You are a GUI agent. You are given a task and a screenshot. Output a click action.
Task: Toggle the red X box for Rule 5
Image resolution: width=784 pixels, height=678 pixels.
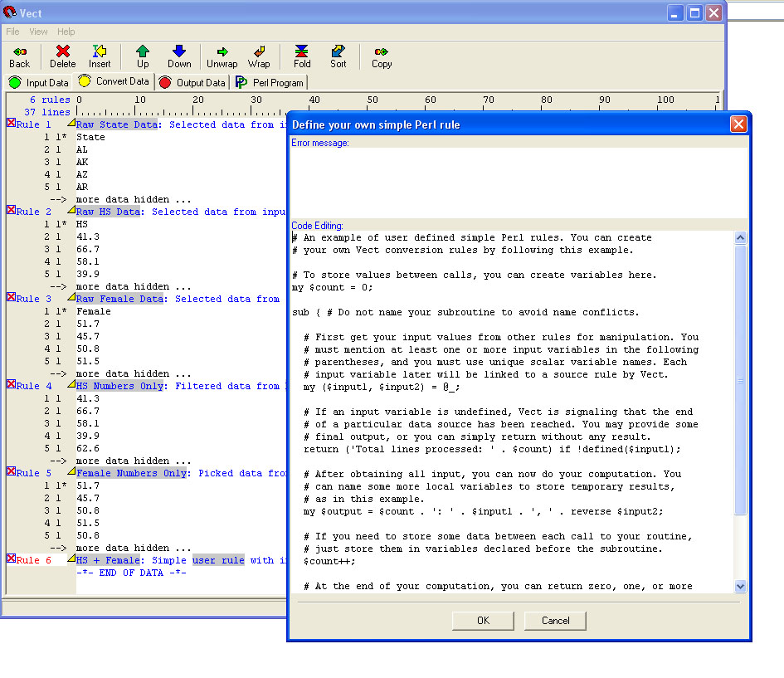click(11, 471)
